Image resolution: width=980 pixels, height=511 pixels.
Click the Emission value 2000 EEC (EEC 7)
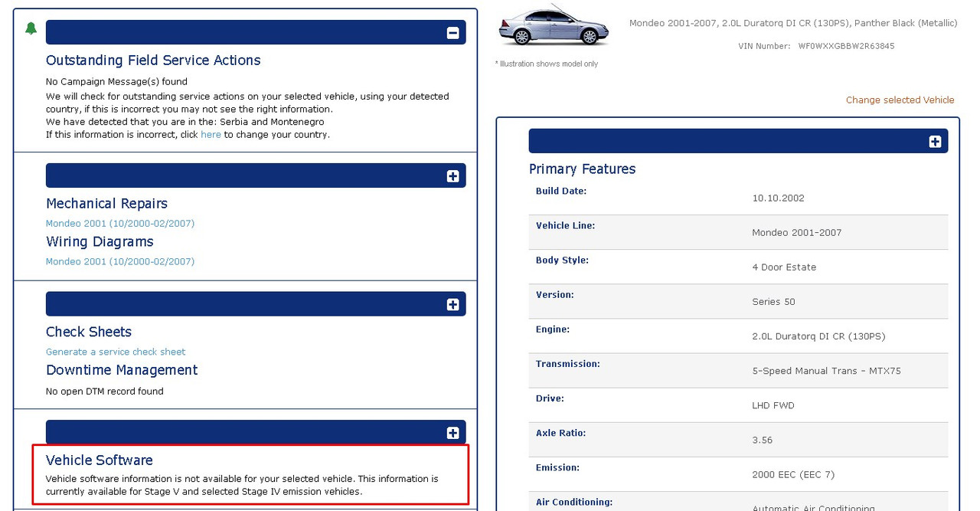click(x=793, y=475)
